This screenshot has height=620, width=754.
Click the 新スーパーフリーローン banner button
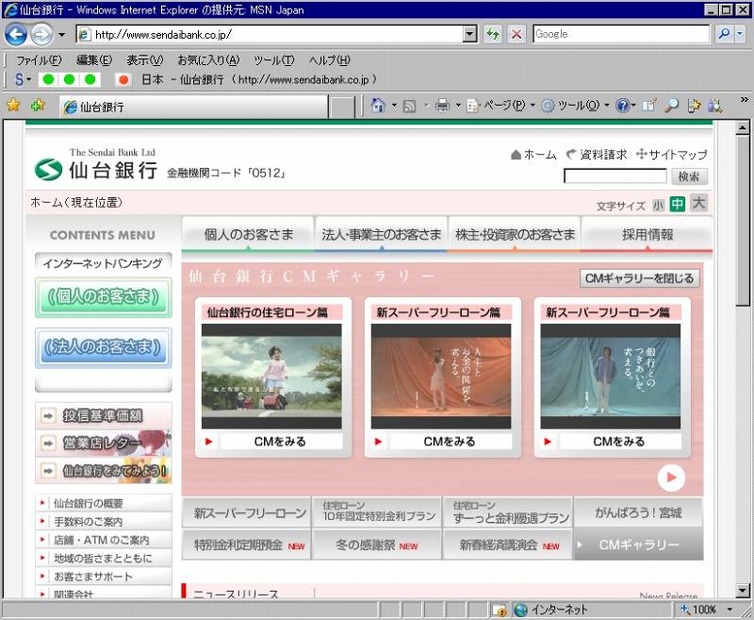coord(246,513)
